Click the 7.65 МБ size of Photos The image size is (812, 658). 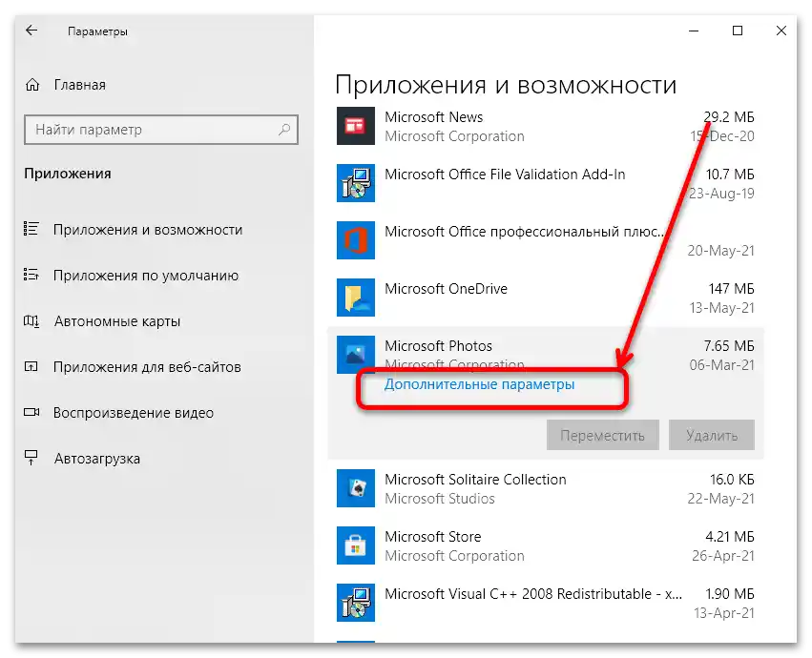[729, 346]
